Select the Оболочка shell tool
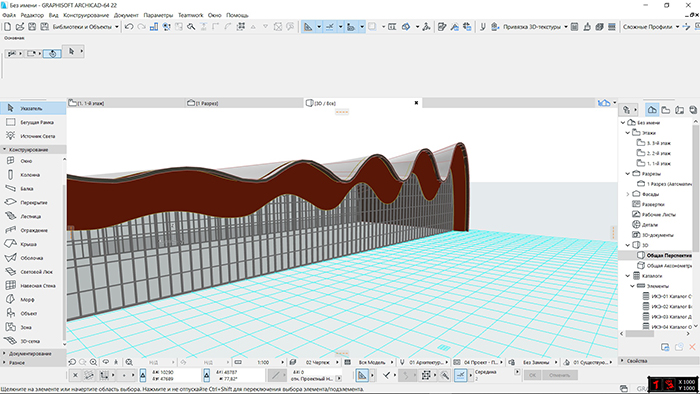The image size is (700, 394). (31, 258)
